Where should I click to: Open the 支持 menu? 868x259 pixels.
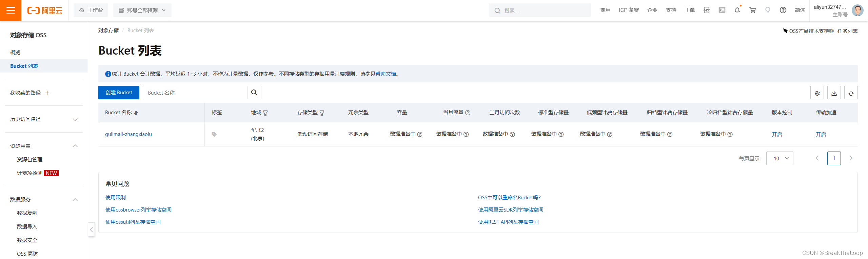coord(671,10)
